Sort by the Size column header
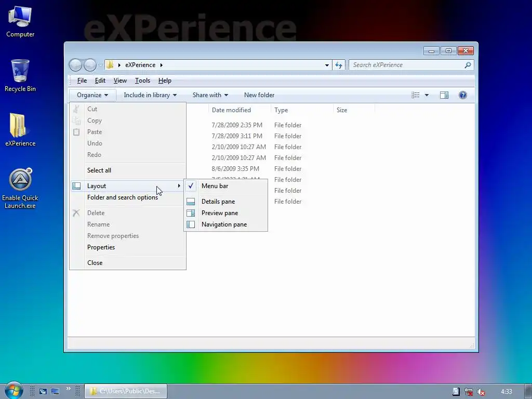Viewport: 532px width, 399px height. pos(354,110)
